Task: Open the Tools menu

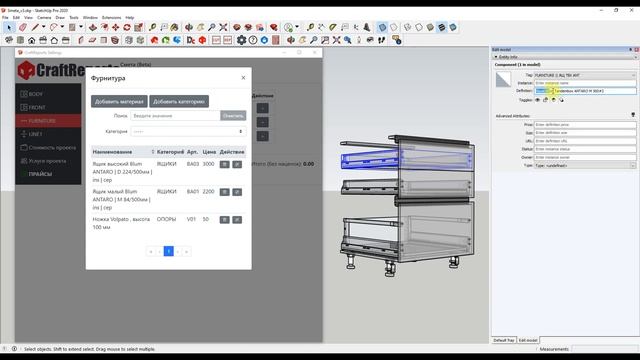Action: 74,18
